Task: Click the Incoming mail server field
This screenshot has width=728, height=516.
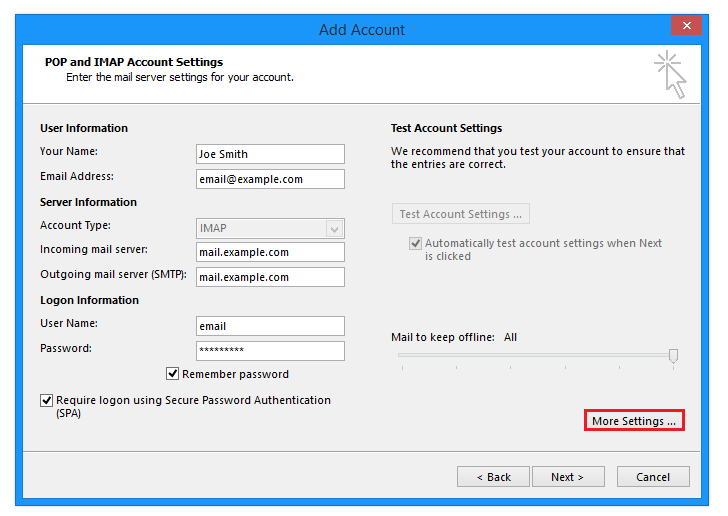Action: (x=270, y=252)
